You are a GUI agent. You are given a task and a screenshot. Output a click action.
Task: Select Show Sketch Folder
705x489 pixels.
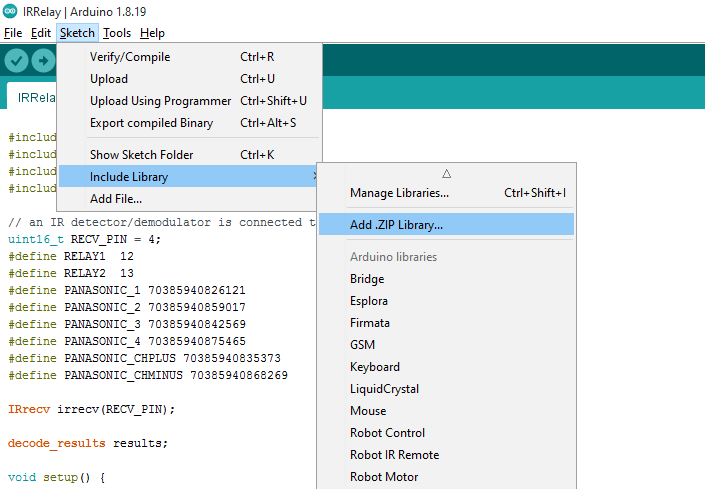tap(141, 155)
